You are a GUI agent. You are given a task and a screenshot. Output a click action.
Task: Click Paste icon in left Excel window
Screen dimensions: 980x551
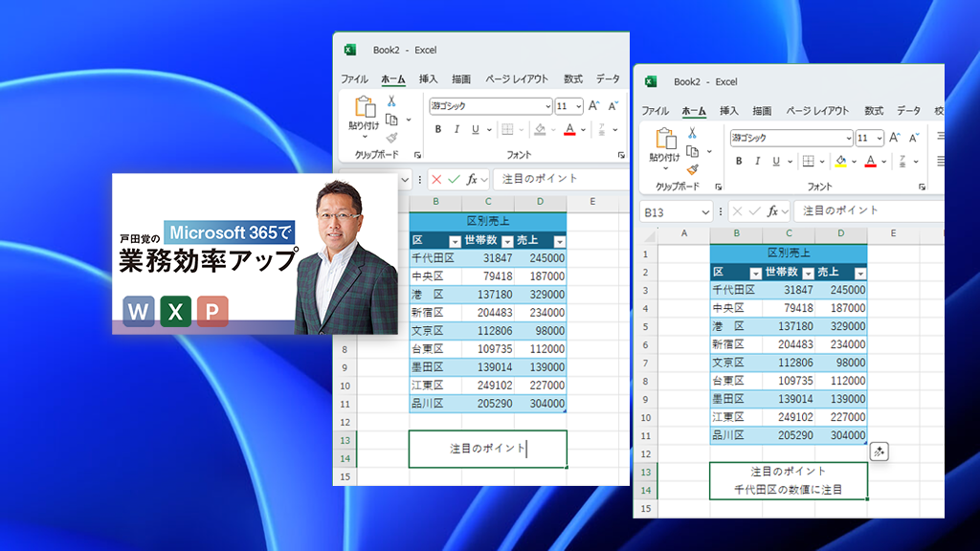coord(365,107)
